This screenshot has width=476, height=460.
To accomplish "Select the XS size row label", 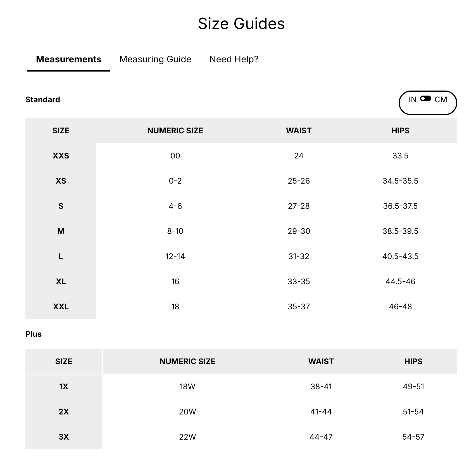I will [61, 181].
